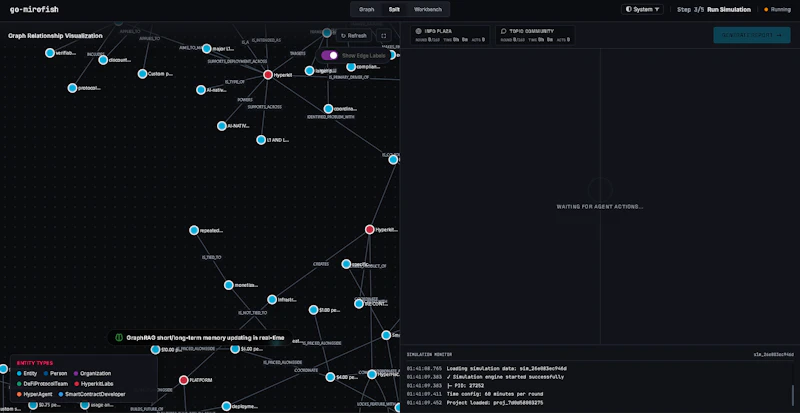
Task: Select the Split view tab
Action: tap(394, 9)
